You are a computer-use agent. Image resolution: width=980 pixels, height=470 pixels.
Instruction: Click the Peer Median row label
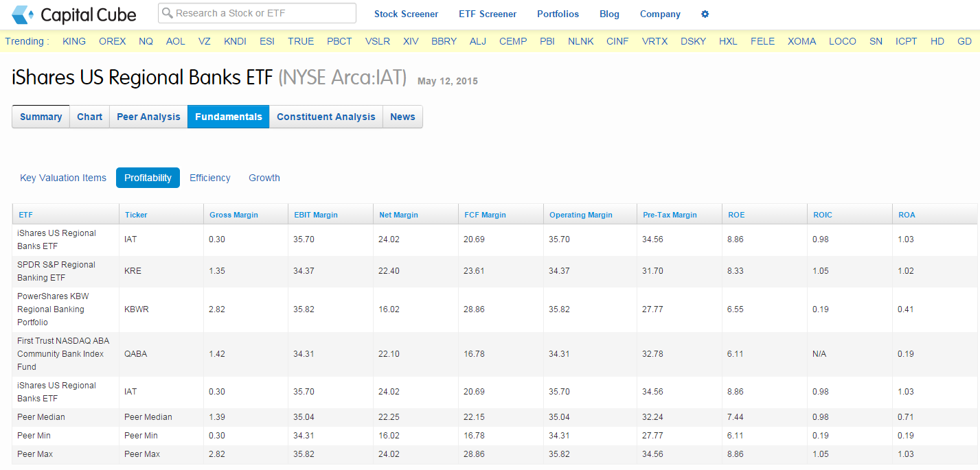point(41,417)
